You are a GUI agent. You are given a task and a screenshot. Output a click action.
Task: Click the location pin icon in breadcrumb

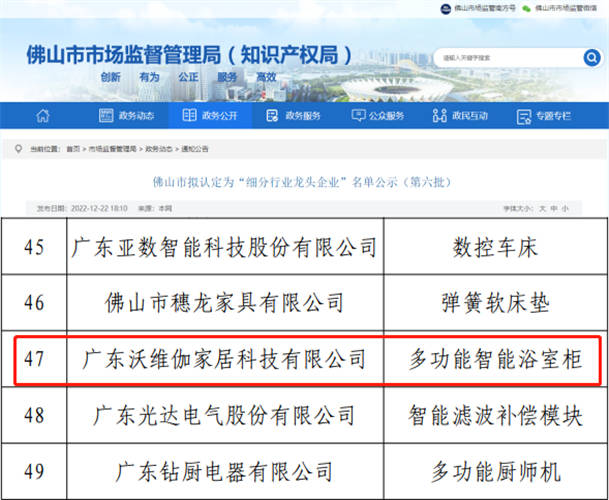pyautogui.click(x=18, y=149)
